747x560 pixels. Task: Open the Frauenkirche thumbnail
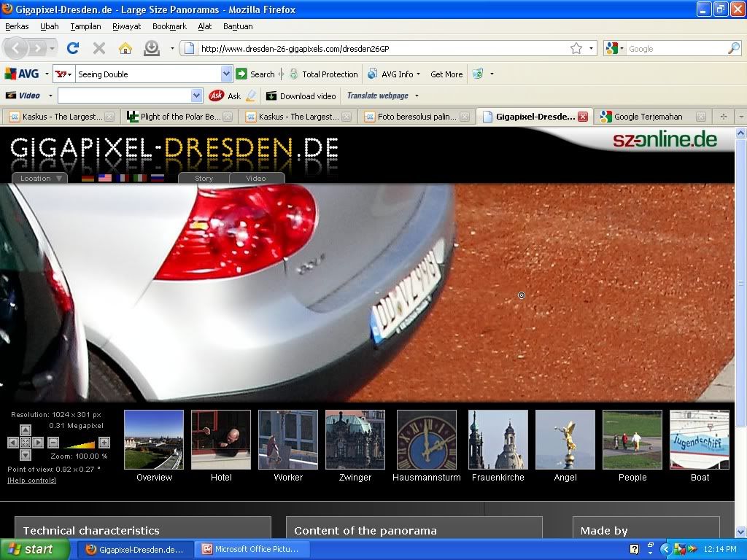pos(498,440)
